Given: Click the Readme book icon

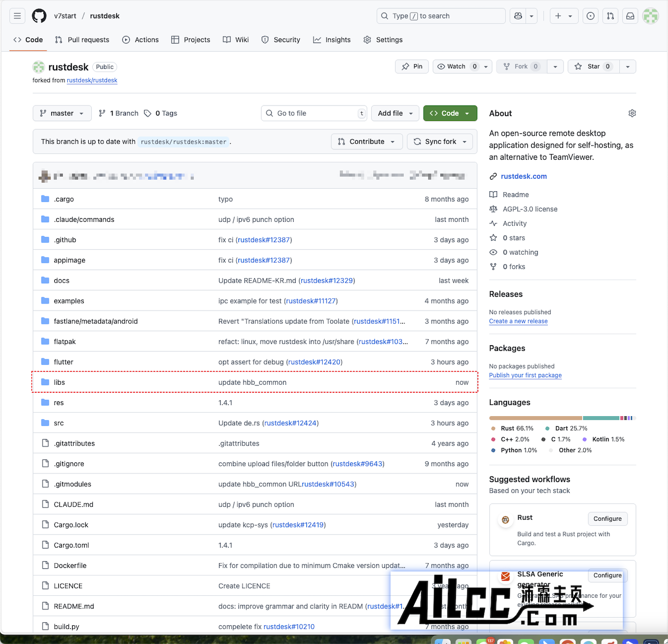Looking at the screenshot, I should [x=493, y=194].
